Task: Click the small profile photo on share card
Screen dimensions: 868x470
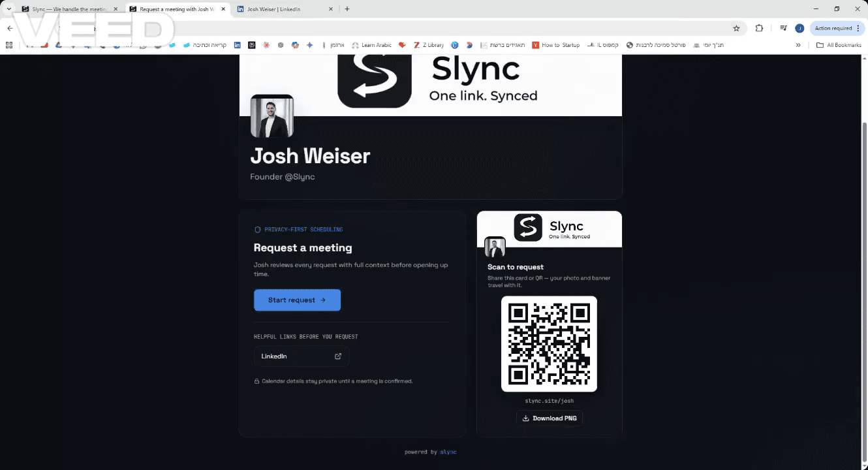Action: 495,247
